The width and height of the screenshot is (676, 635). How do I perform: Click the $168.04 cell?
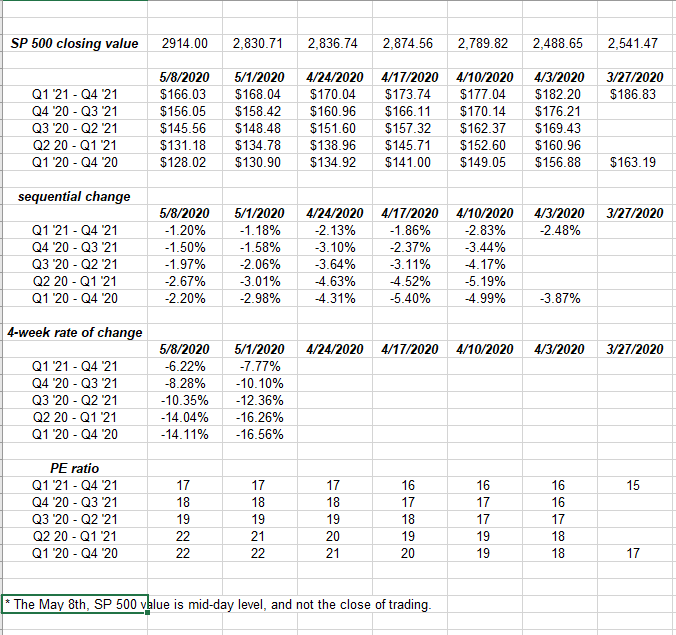(x=258, y=94)
